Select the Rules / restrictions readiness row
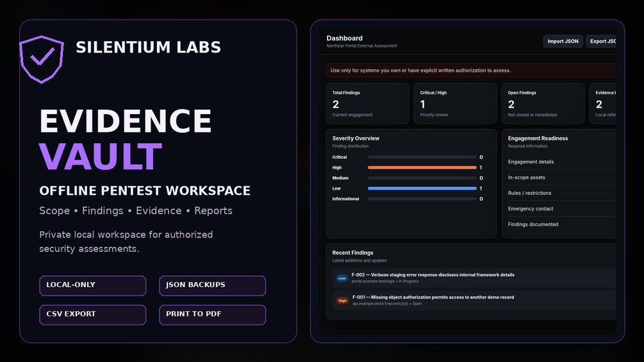Screen dimensions: 644x362 (561, 193)
